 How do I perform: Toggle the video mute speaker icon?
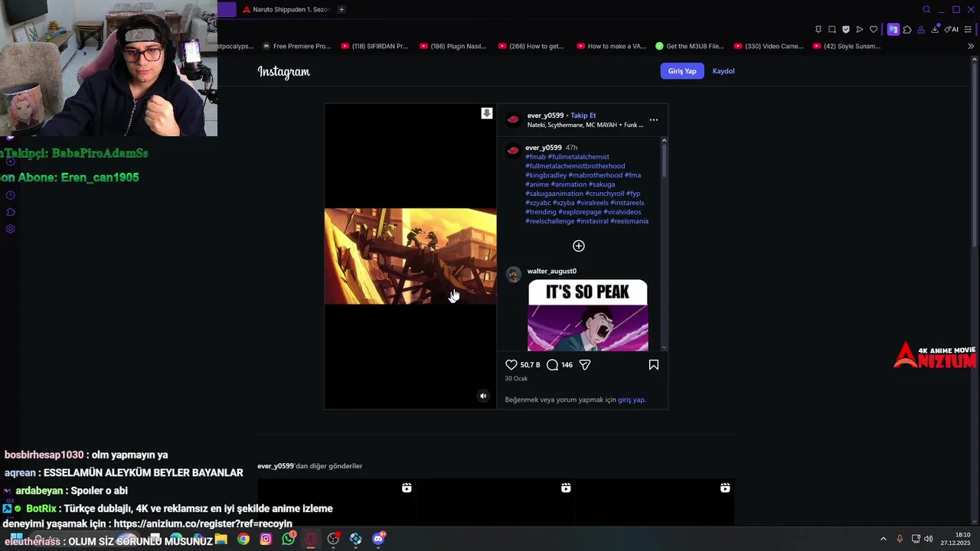[x=482, y=396]
